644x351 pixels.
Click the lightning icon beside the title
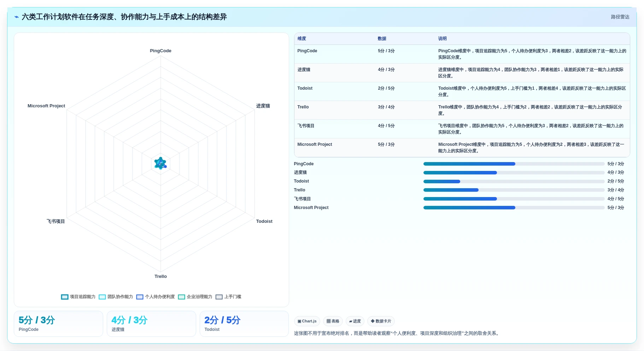[x=17, y=17]
